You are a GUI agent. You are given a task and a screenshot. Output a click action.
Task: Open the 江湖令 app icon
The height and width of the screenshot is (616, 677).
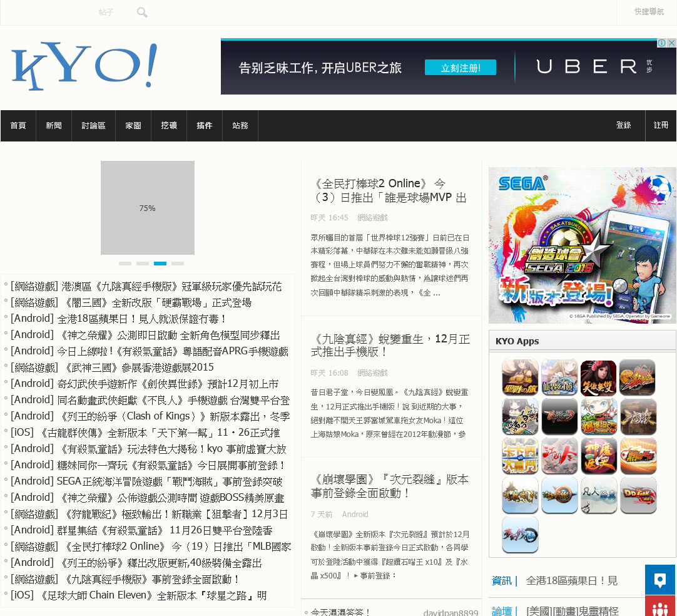tap(559, 456)
